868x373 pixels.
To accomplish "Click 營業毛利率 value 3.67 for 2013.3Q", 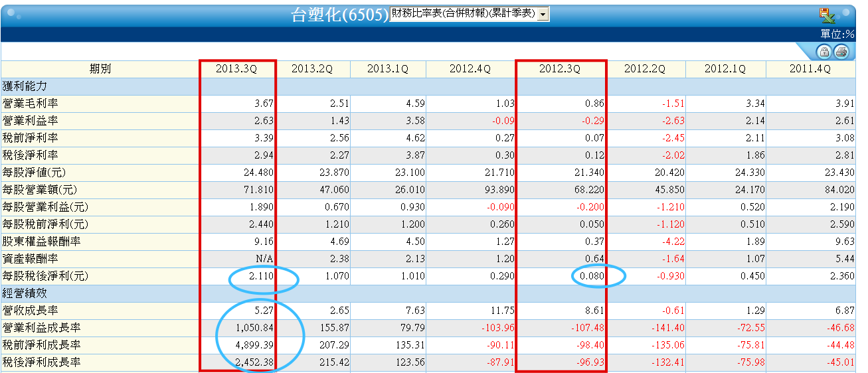I will (x=263, y=104).
